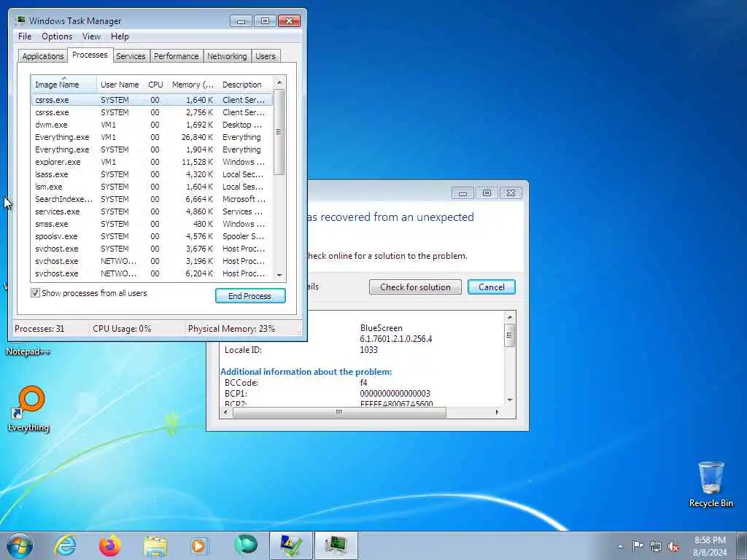Click the Task Manager title bar icon
Screen dimensions: 747x560
20,20
